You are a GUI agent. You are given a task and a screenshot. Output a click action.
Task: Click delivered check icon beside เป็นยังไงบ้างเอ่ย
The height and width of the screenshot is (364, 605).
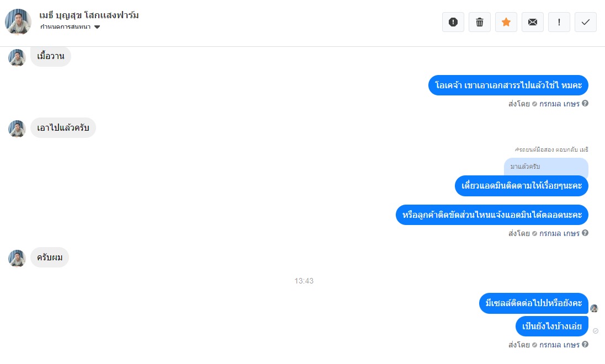tap(596, 331)
